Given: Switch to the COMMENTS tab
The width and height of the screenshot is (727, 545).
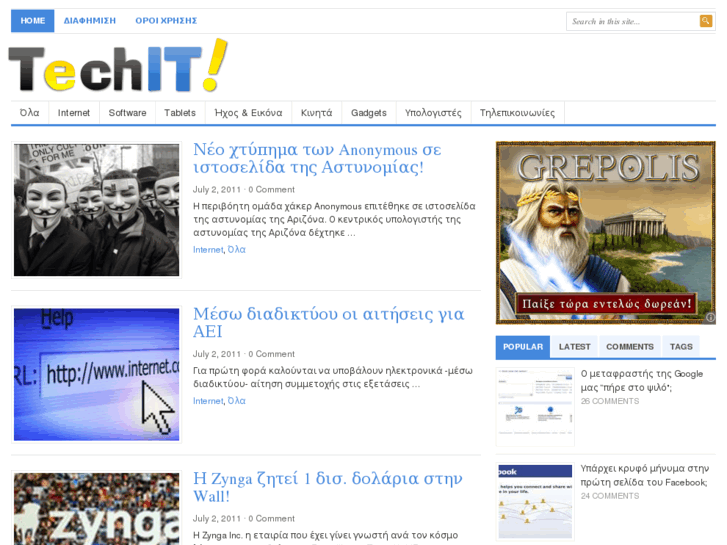Looking at the screenshot, I should [x=630, y=347].
